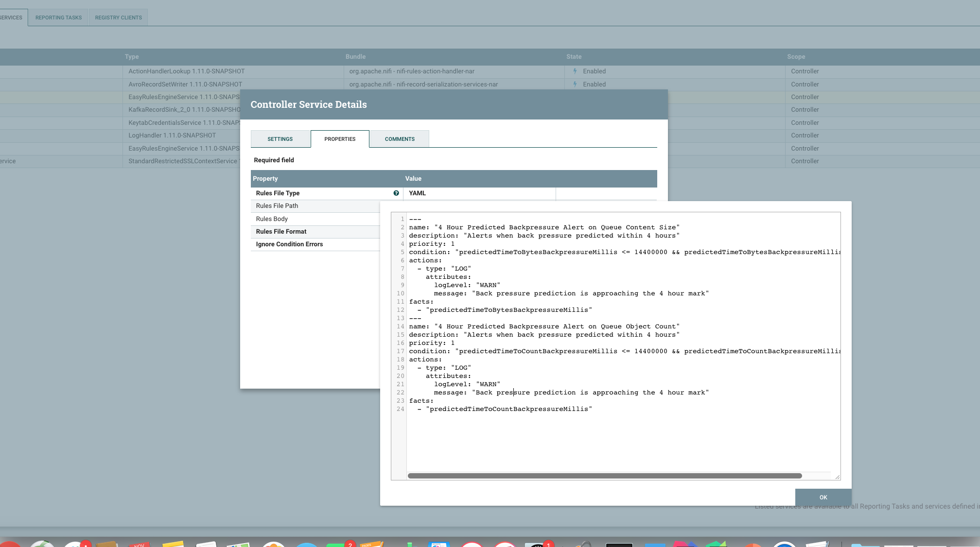This screenshot has height=547, width=980.
Task: Go to Registry Clients tab
Action: [x=118, y=17]
